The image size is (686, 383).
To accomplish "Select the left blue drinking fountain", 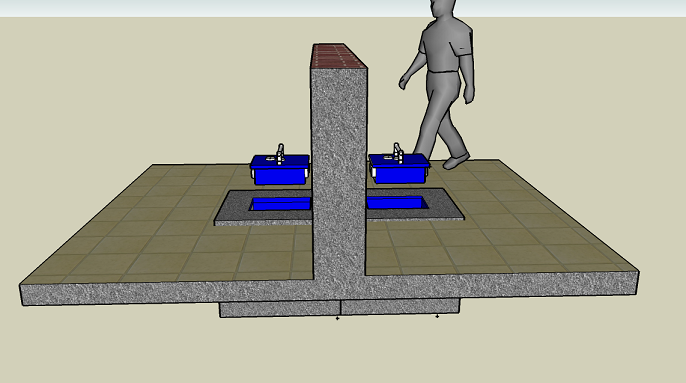I will click(x=280, y=170).
